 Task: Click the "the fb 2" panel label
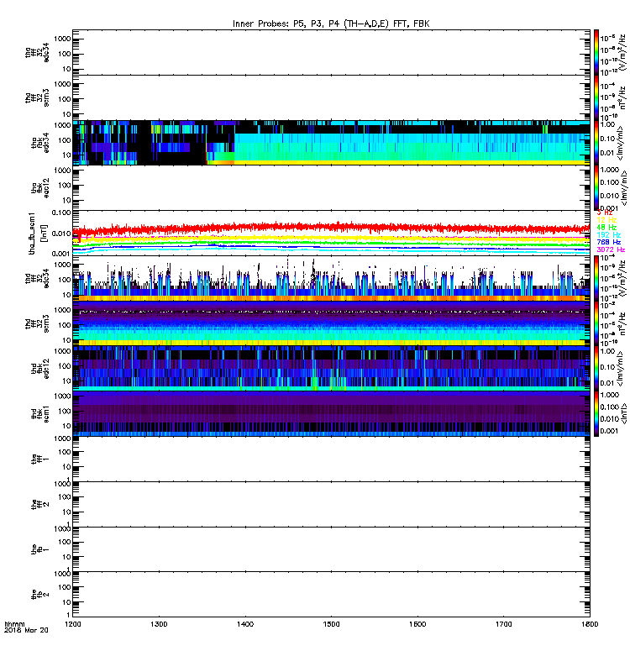click(40, 595)
